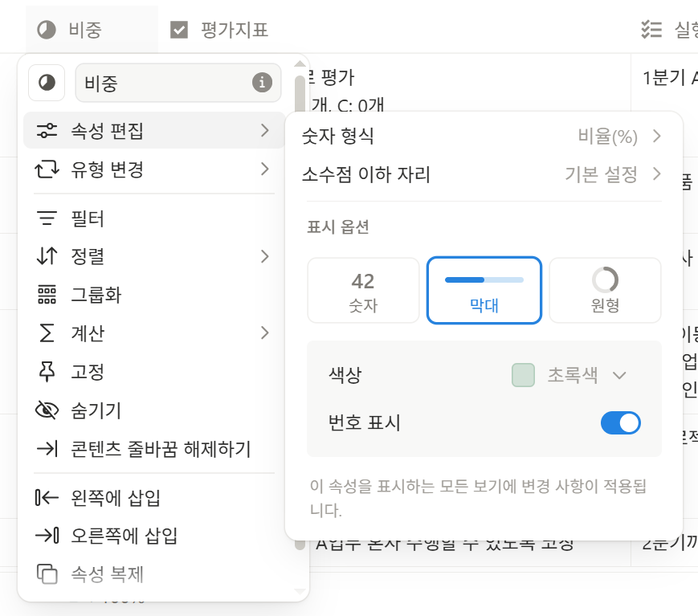
Task: Select the 숫자 display option
Action: coord(363,290)
